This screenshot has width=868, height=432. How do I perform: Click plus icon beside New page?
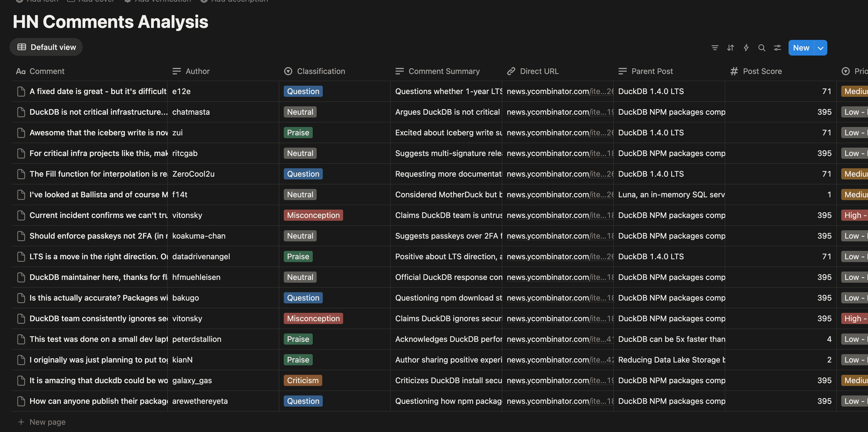pos(21,422)
